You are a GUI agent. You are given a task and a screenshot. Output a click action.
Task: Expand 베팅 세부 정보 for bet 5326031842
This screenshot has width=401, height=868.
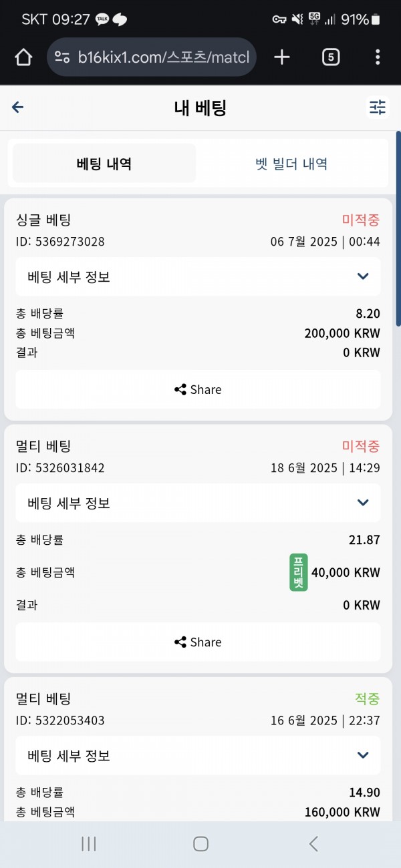click(x=198, y=503)
